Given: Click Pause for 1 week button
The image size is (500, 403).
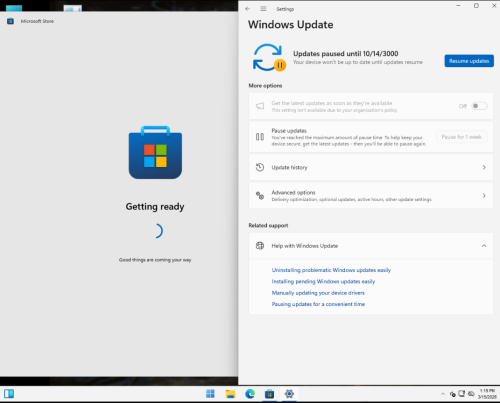Looking at the screenshot, I should 462,137.
